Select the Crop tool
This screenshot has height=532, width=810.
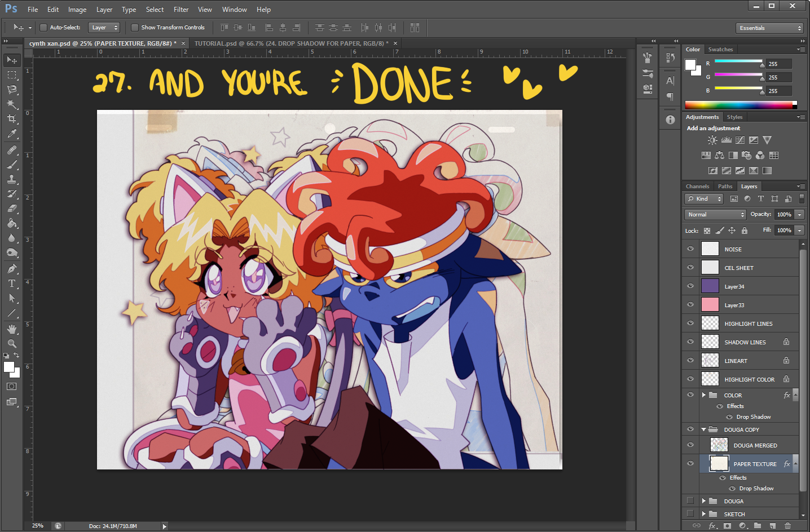(x=12, y=119)
